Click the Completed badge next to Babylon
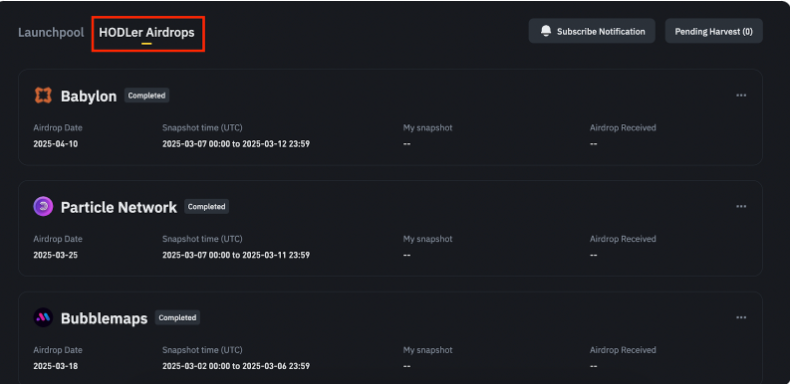Viewport: 790px width, 384px height. [x=147, y=95]
